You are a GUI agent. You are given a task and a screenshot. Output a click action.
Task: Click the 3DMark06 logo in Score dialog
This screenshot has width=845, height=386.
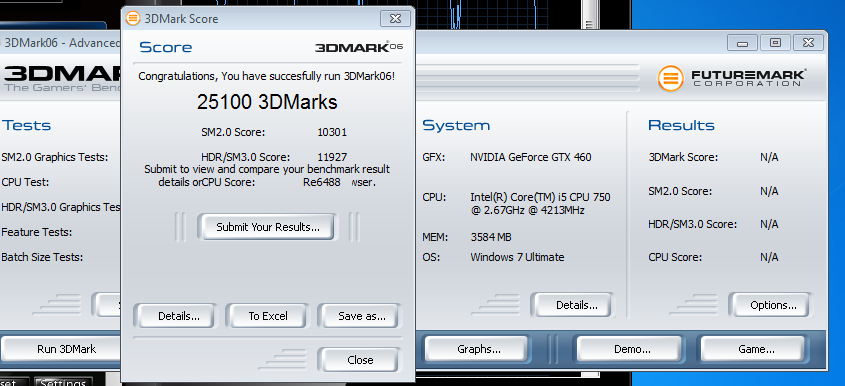[x=359, y=47]
